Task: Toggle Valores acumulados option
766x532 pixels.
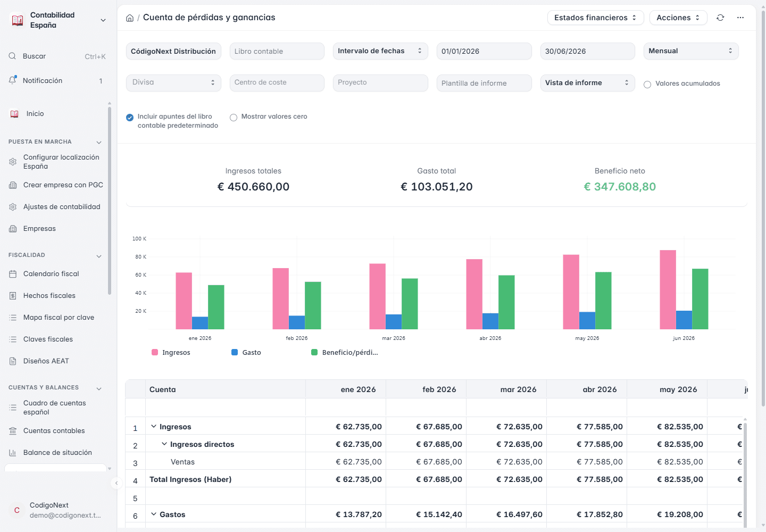Action: coord(647,84)
